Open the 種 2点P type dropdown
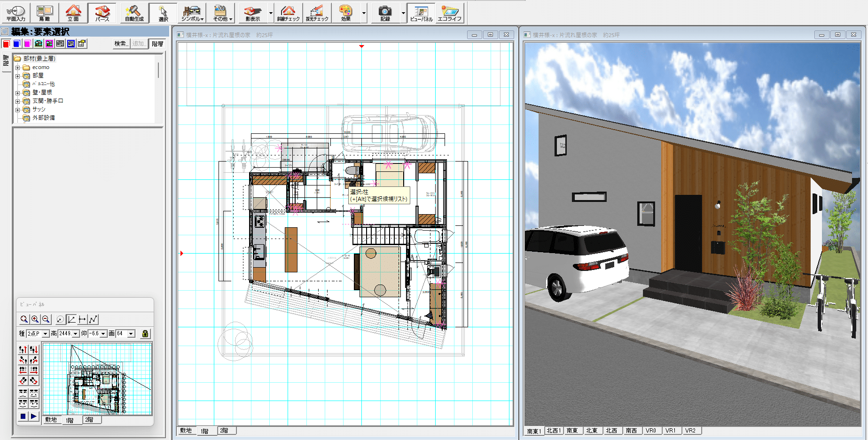Image resolution: width=868 pixels, height=440 pixels. click(x=46, y=333)
